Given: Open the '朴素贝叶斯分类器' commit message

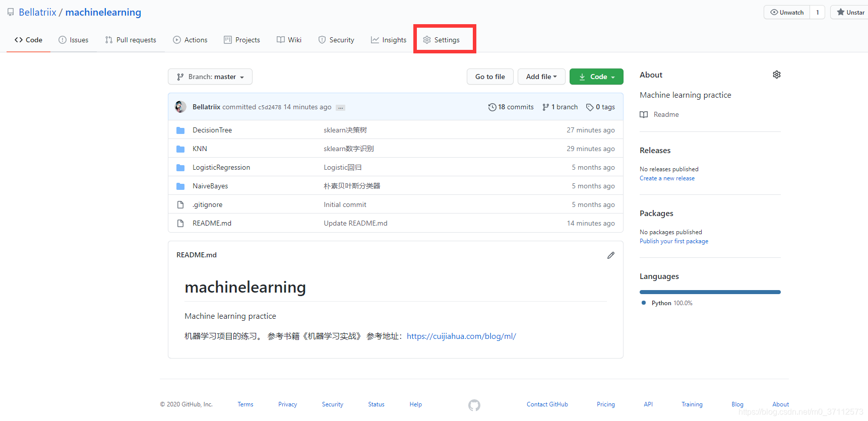Looking at the screenshot, I should [352, 186].
